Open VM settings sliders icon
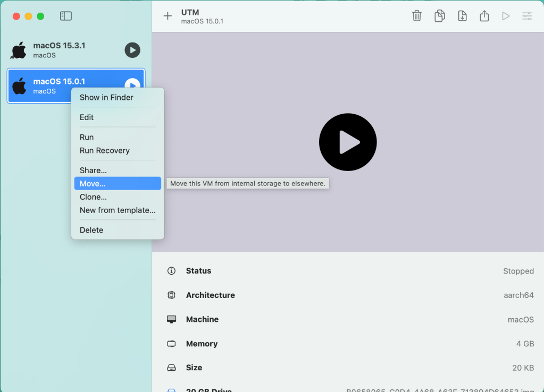 [527, 16]
